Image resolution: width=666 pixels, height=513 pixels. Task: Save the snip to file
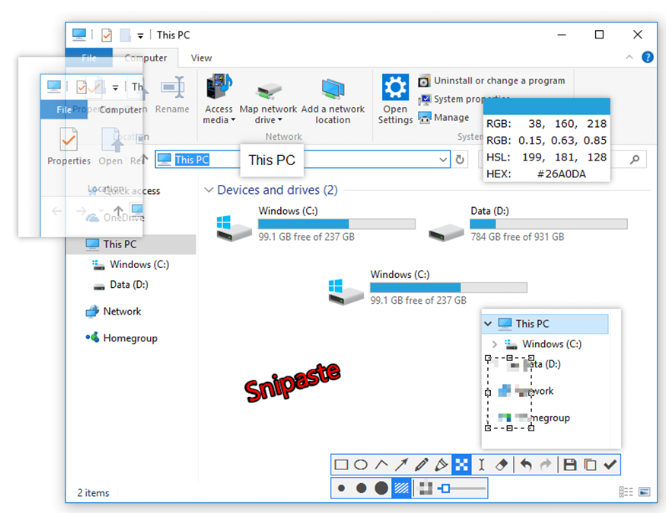click(x=570, y=465)
